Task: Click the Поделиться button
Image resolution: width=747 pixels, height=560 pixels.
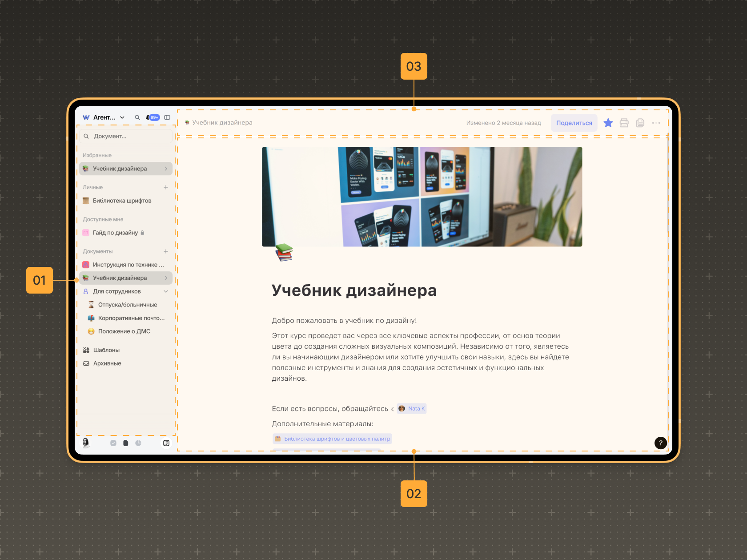Action: tap(574, 123)
